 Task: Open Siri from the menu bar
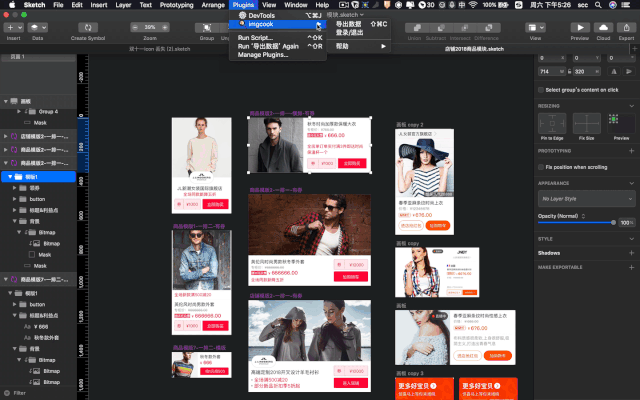click(613, 5)
